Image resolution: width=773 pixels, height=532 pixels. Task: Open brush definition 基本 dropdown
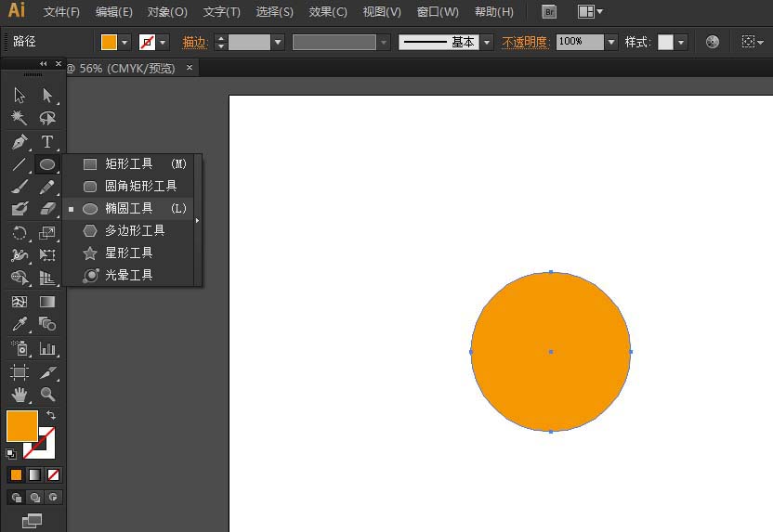coord(487,43)
